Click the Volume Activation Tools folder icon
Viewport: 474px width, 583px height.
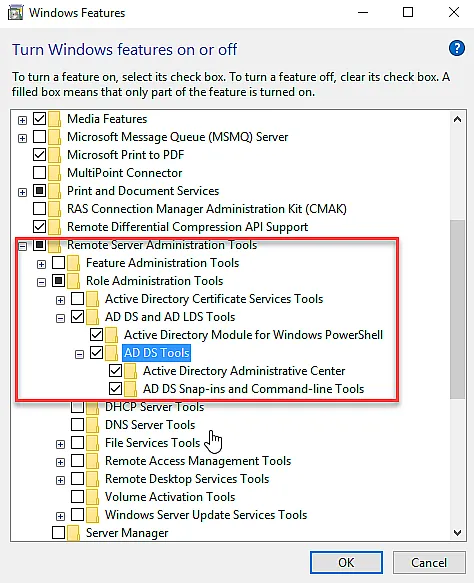click(x=93, y=497)
